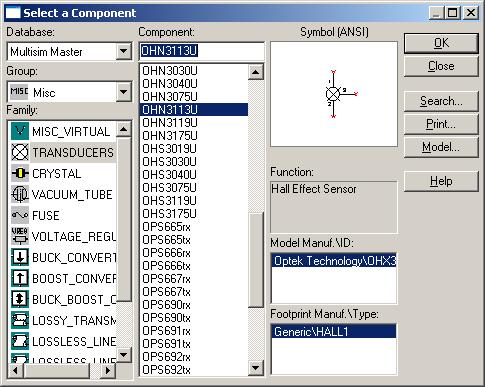Select the Optek Technology model entry
Screen dimensions: 485x387
click(334, 261)
